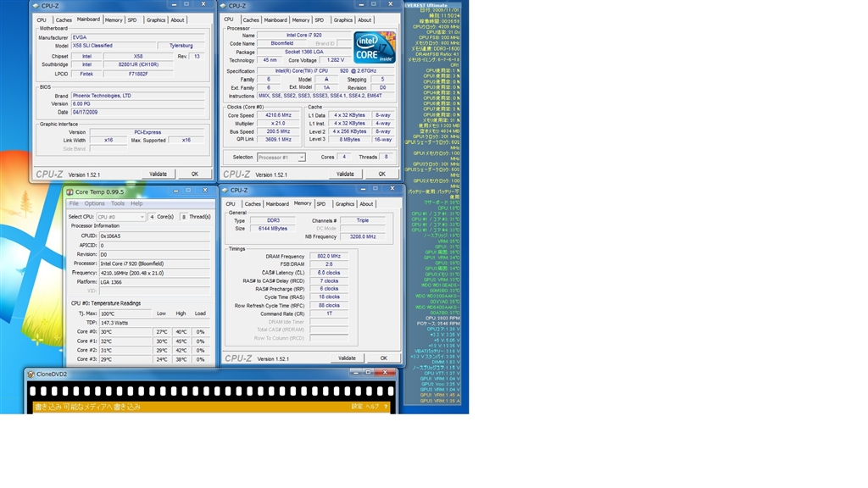The height and width of the screenshot is (488, 868).
Task: Click the CAS# Latency value 6.0 clocks
Action: tap(329, 273)
